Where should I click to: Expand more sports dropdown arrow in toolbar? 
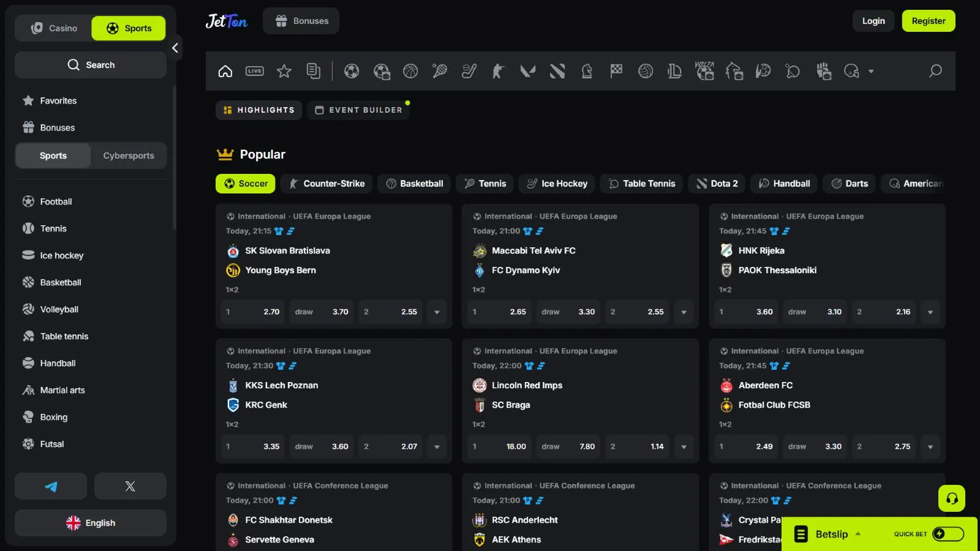871,71
